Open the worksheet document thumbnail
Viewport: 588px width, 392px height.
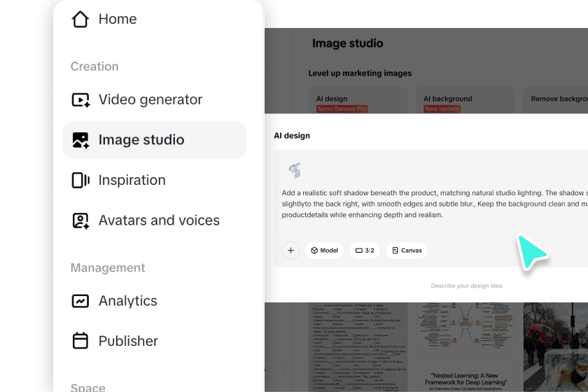(x=358, y=347)
